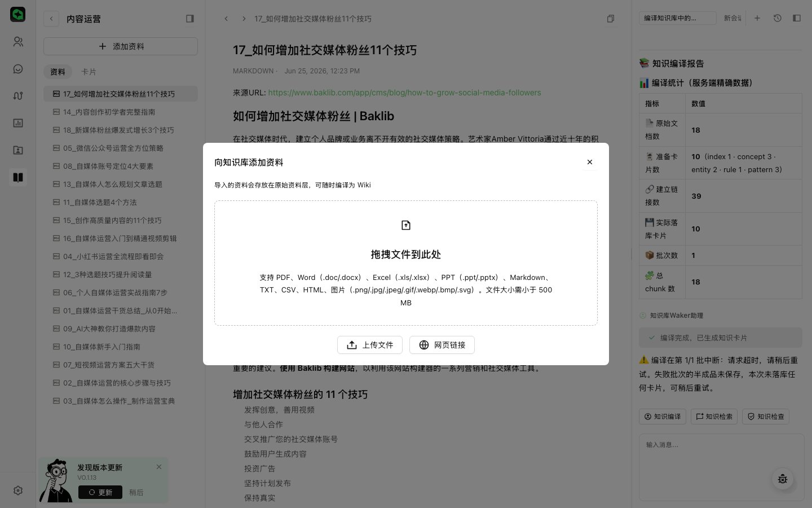
Task: Select 03_自媒体怎么操作_制作运营宝典 document
Action: [121, 401]
